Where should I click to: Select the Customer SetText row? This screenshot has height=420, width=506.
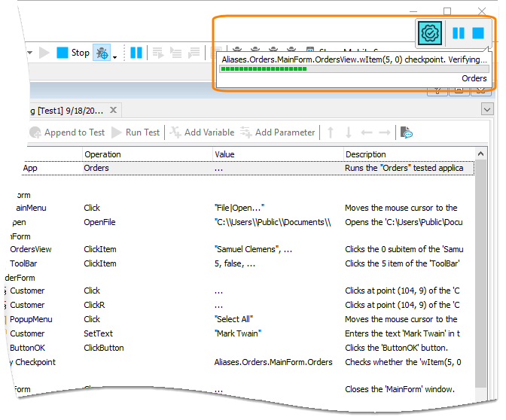[x=239, y=333]
